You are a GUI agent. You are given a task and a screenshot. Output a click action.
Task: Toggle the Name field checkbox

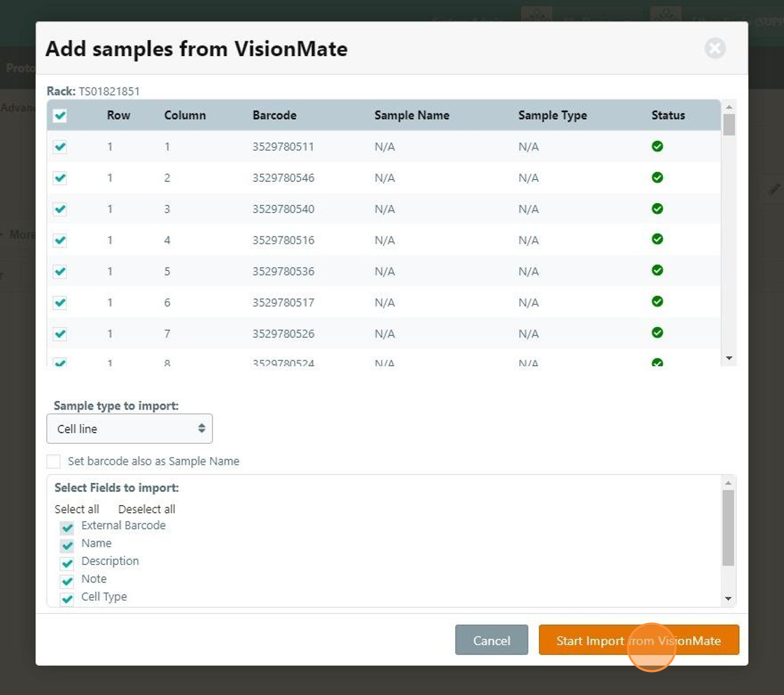coord(67,545)
